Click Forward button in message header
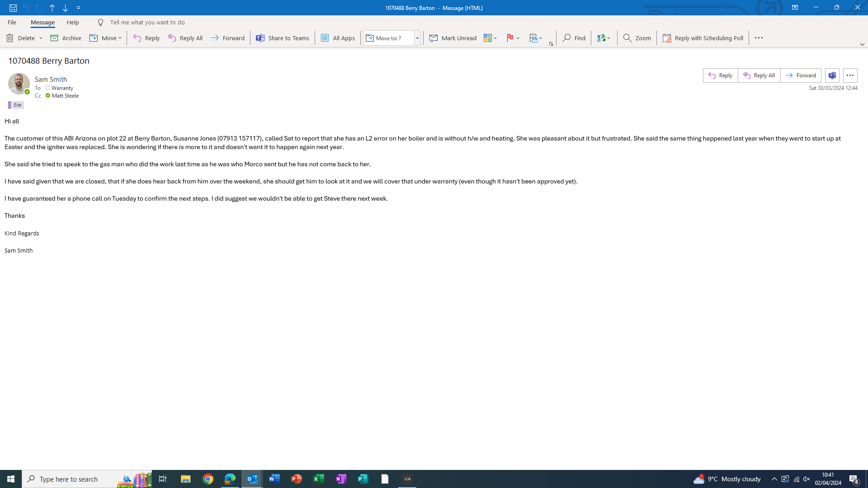The height and width of the screenshot is (488, 868). (801, 75)
